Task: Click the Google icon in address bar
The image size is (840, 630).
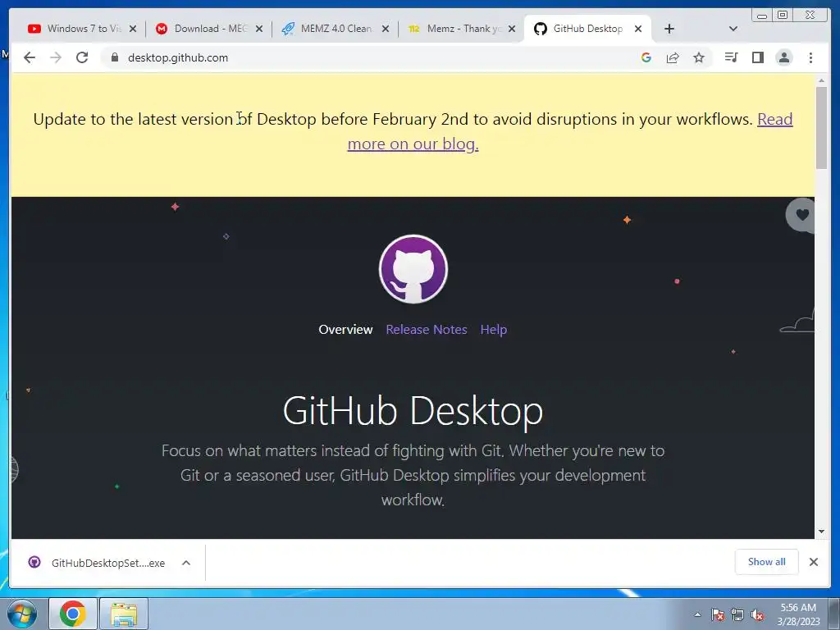Action: pyautogui.click(x=646, y=57)
